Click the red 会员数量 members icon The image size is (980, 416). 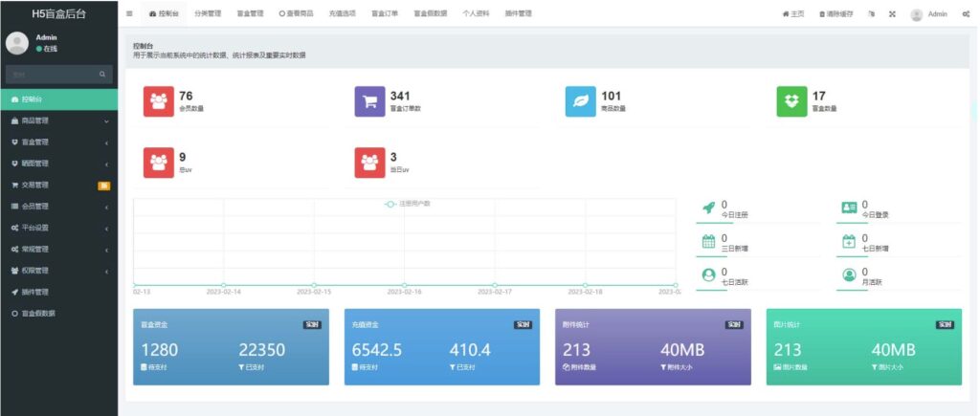[159, 101]
